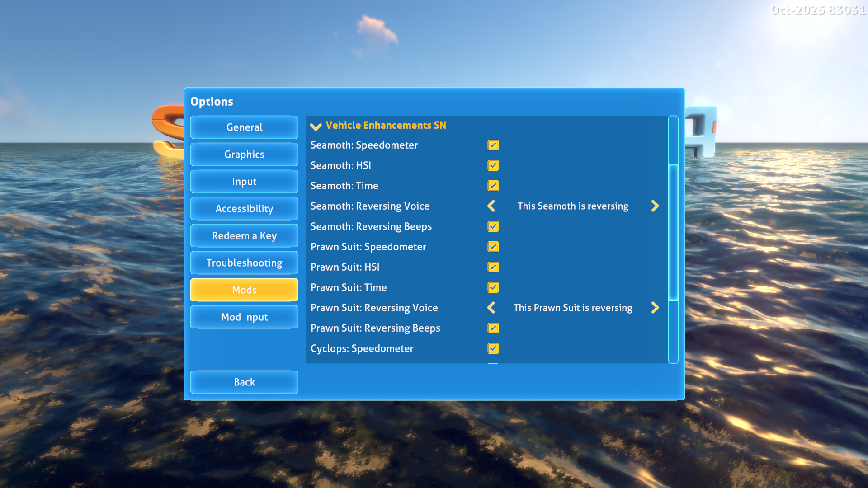Select the highlighted Mods tab
The height and width of the screenshot is (488, 868).
point(244,290)
